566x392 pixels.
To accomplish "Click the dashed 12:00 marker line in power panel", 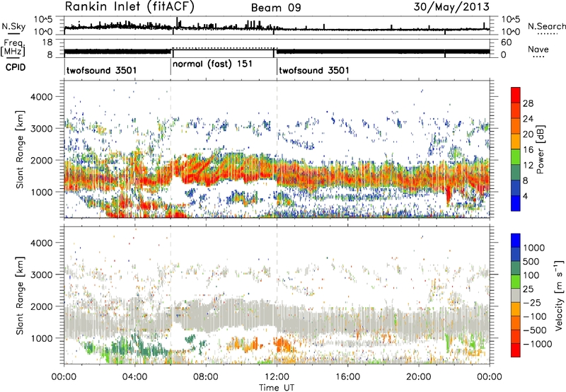I will [277, 149].
